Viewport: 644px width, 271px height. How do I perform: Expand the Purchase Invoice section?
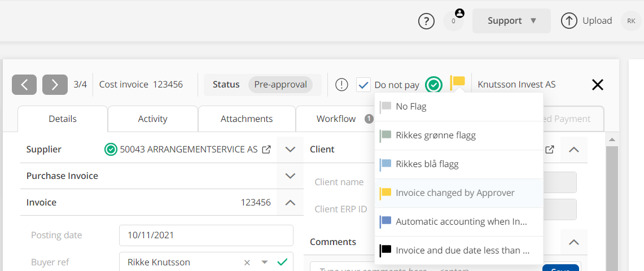click(290, 176)
